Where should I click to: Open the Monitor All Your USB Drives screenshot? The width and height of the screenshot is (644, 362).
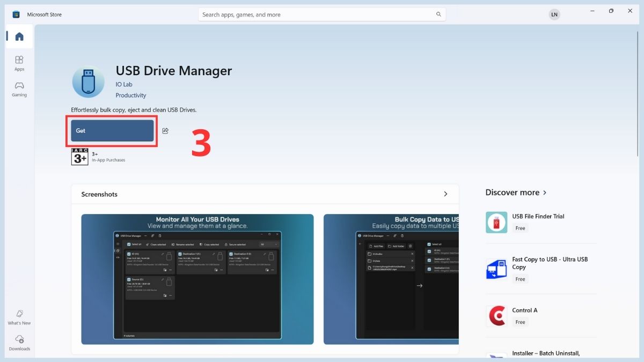(x=197, y=279)
